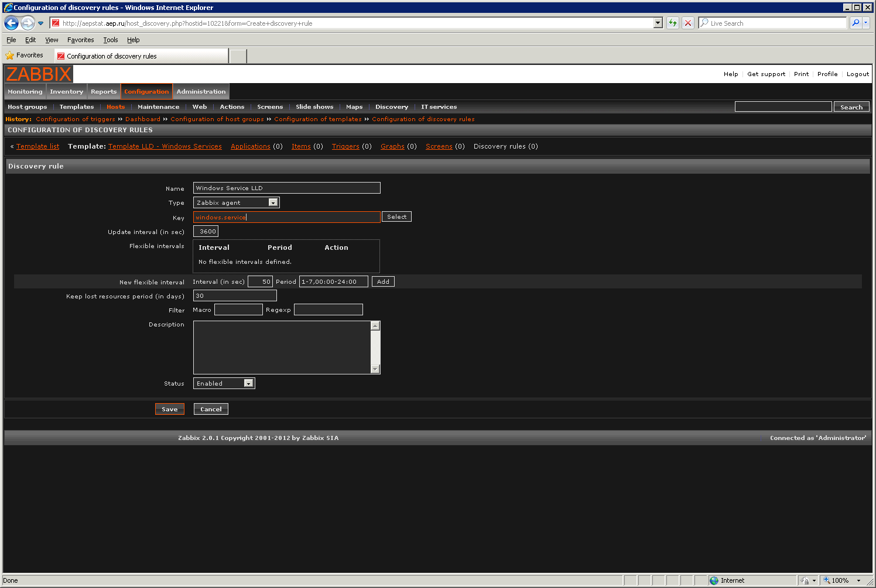Go to Maintenance submenu

159,107
